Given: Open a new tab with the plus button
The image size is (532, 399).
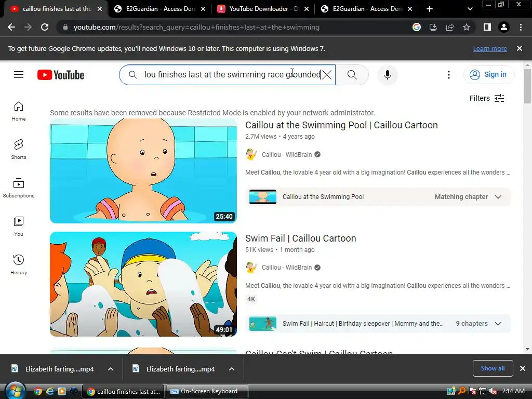Looking at the screenshot, I should point(430,9).
